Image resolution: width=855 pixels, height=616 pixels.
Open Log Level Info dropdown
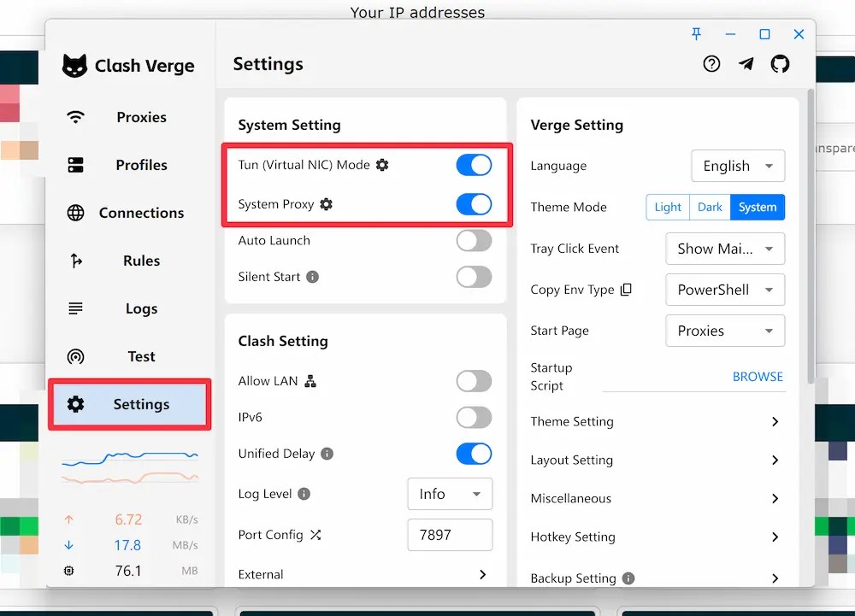click(x=450, y=494)
